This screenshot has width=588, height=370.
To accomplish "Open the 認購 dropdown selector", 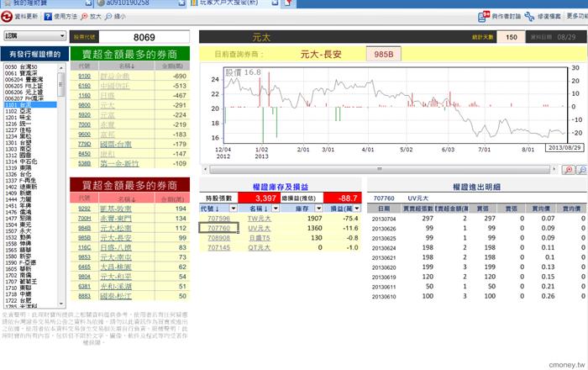I will pos(35,36).
